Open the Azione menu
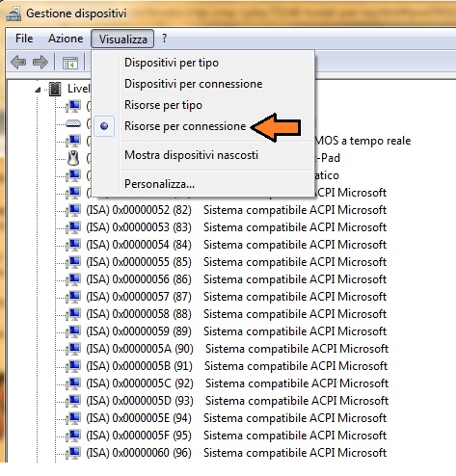The image size is (456, 476). click(x=66, y=39)
